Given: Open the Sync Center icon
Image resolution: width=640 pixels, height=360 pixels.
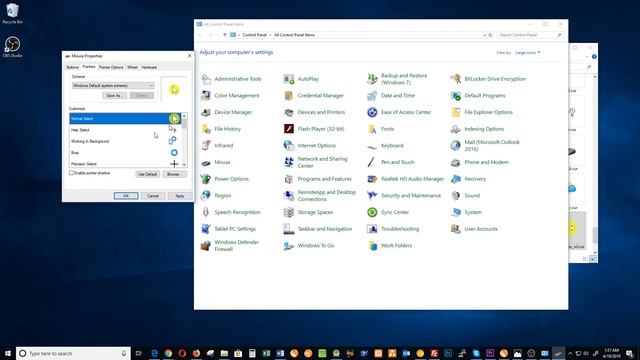Looking at the screenshot, I should click(x=372, y=212).
